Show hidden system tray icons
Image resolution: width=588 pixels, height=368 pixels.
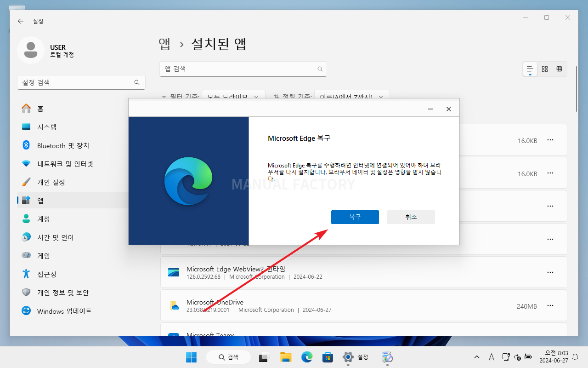pos(477,357)
